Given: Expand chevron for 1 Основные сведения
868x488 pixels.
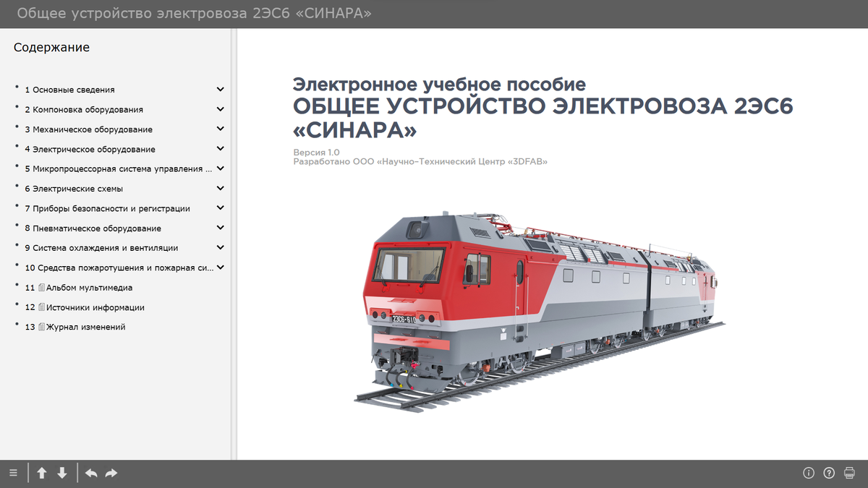Looking at the screenshot, I should [x=220, y=90].
